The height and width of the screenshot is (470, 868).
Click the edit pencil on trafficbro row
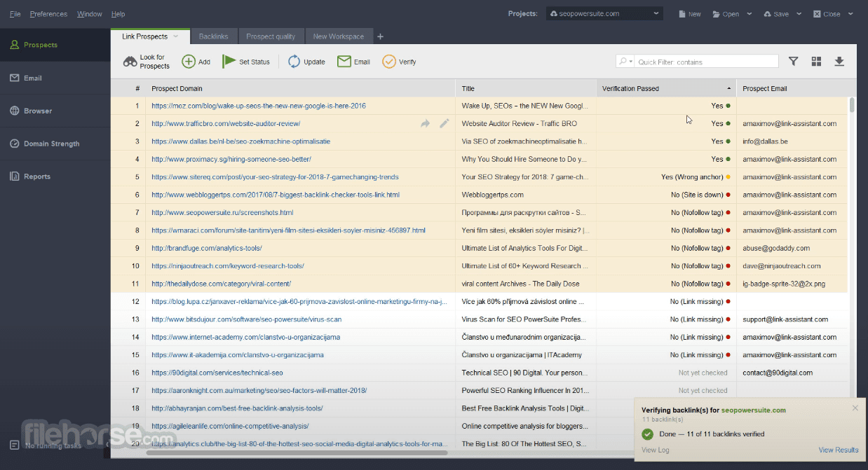point(444,123)
